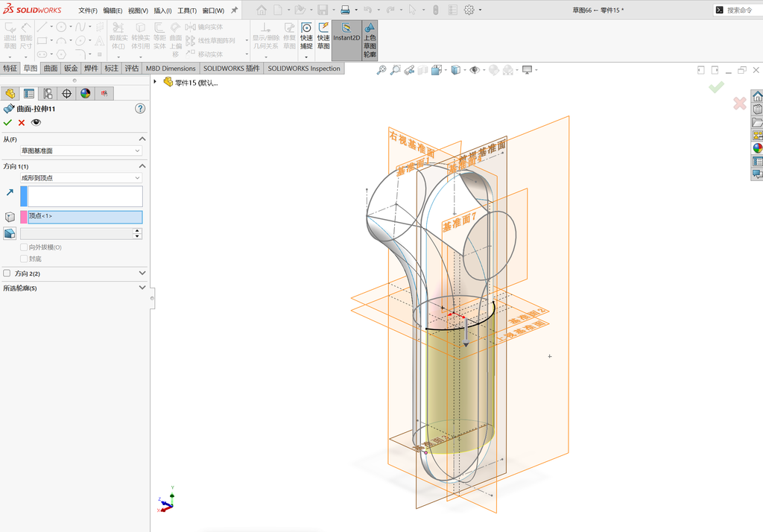Open the Display Style icon
This screenshot has height=532, width=763.
click(455, 70)
